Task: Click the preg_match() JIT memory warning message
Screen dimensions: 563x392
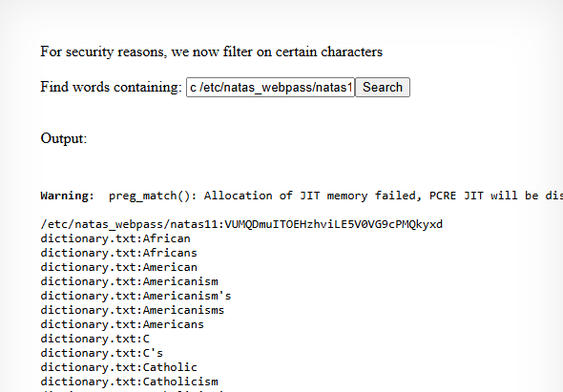Action: pos(336,196)
